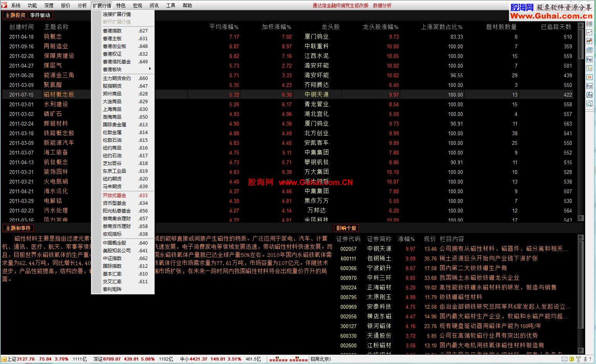Choose 开放式基金 menu entry

pos(123,196)
